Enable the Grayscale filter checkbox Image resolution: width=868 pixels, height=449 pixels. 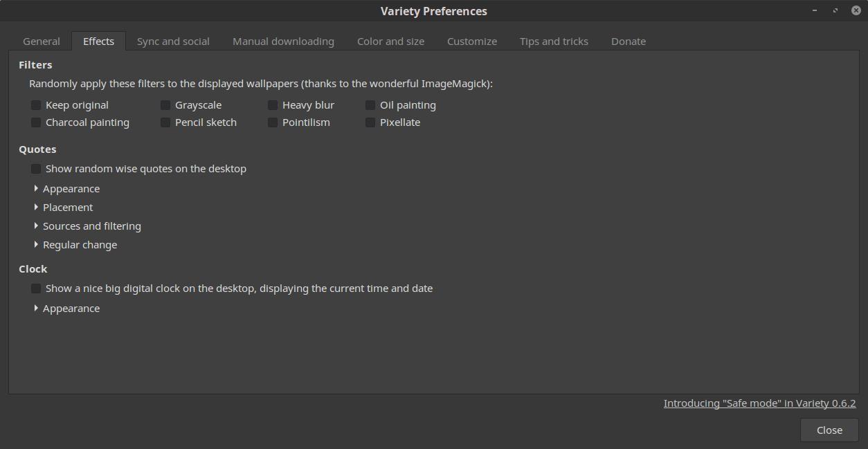tap(165, 105)
